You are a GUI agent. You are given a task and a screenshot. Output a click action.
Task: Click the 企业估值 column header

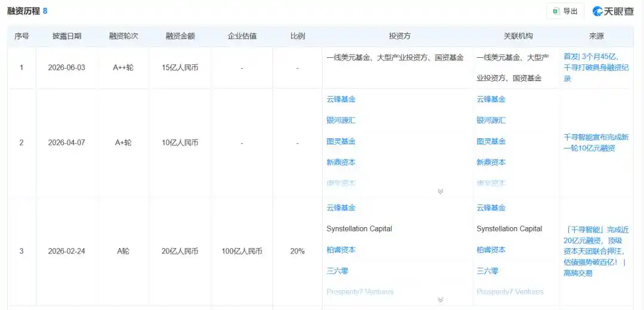coord(242,36)
